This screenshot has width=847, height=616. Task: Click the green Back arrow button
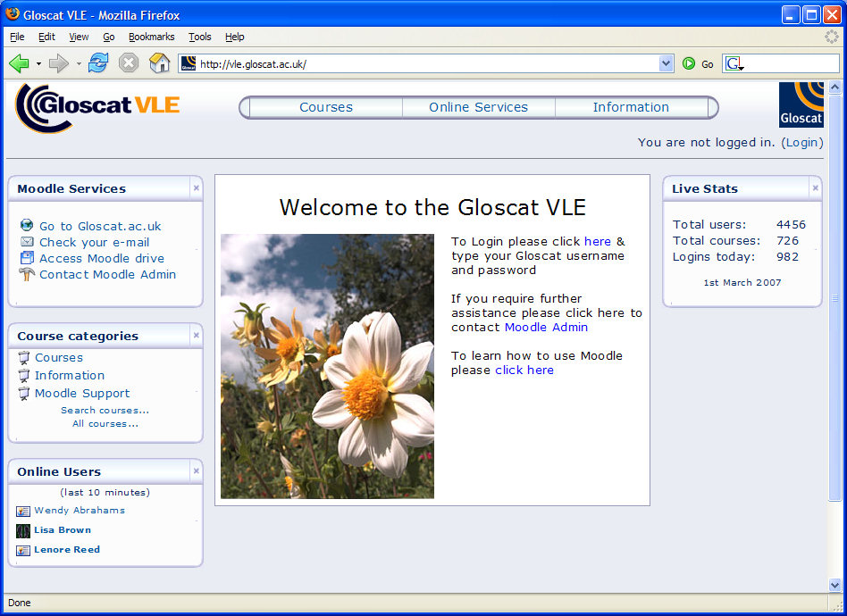click(x=19, y=63)
